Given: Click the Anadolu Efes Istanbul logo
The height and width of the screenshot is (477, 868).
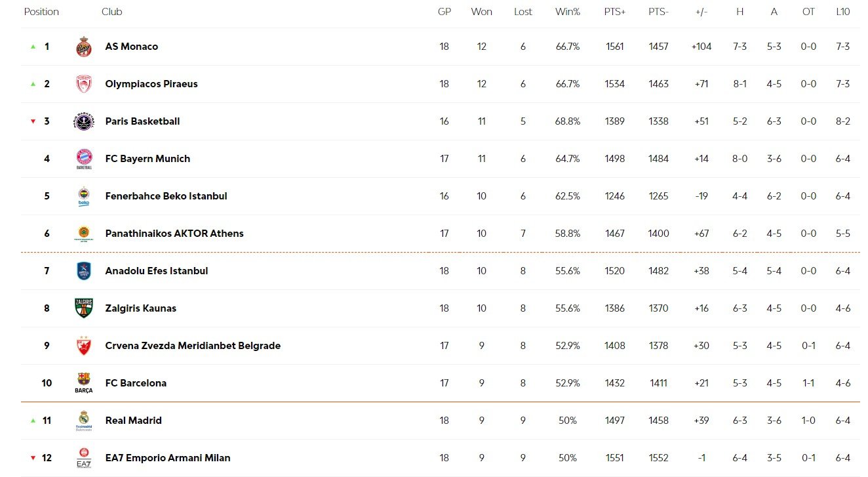Looking at the screenshot, I should point(84,271).
